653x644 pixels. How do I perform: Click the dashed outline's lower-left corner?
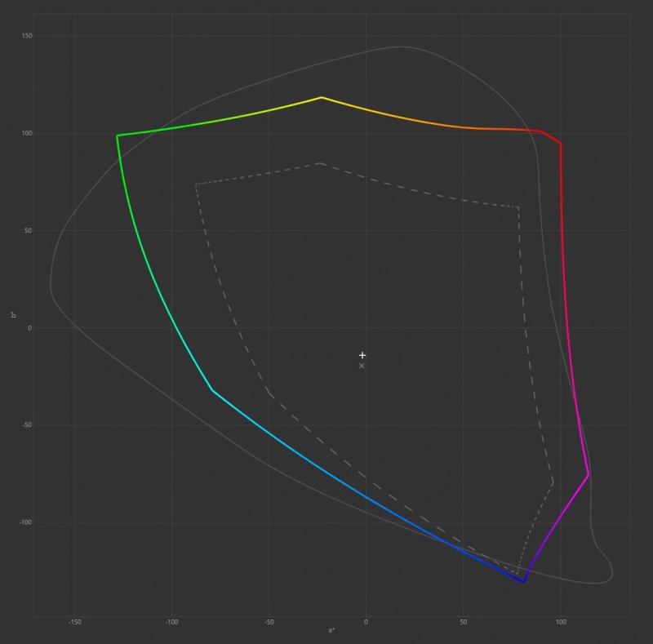pos(269,393)
